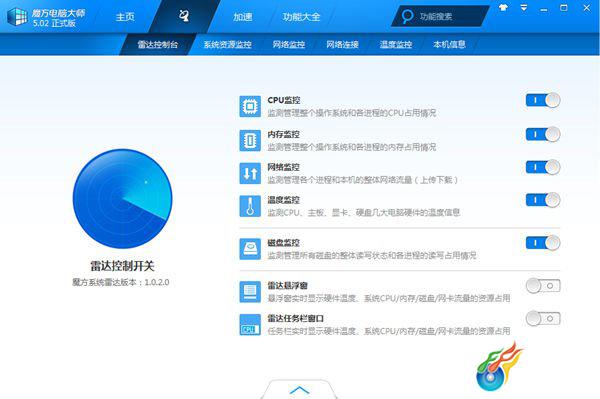Screen dimensions: 600x399
Task: Click the large blue radar control switch
Action: 122,199
